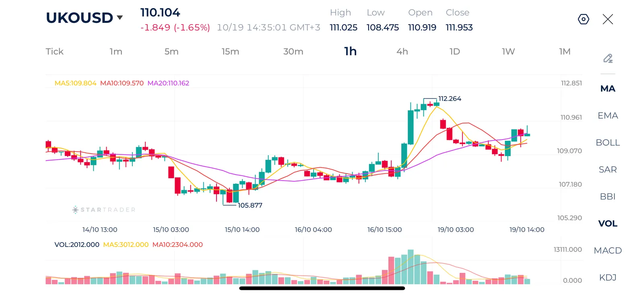Enable the BOLL indicator

click(x=608, y=143)
